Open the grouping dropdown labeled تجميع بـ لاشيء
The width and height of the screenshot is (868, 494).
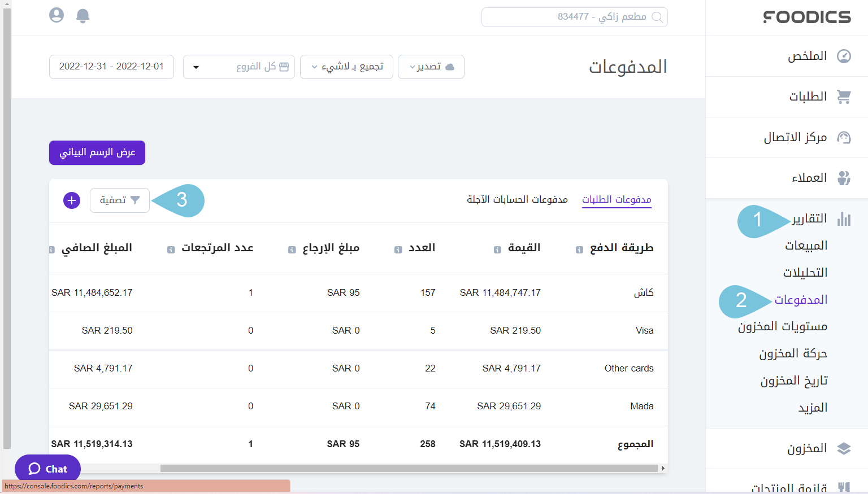pyautogui.click(x=346, y=67)
